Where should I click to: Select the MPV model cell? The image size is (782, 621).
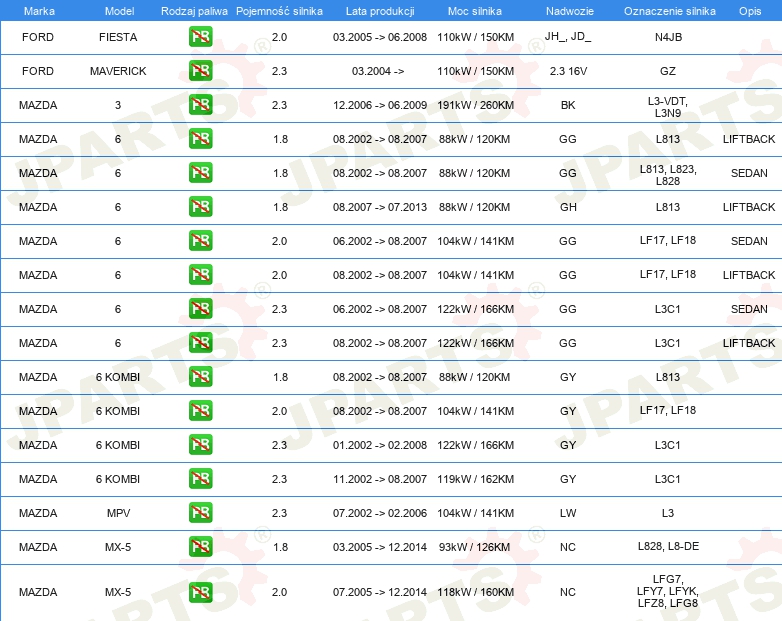(118, 513)
